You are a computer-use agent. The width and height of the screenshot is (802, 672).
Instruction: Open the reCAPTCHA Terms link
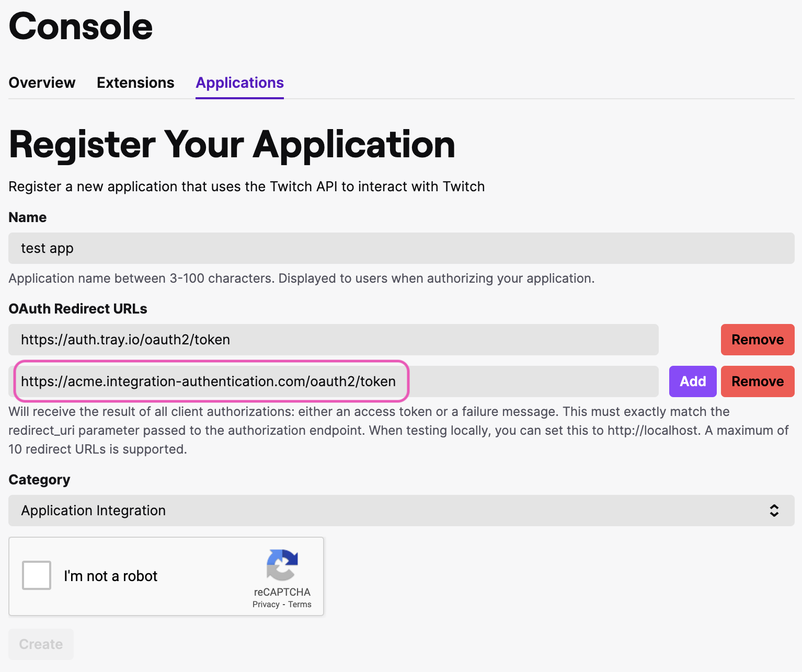point(300,605)
